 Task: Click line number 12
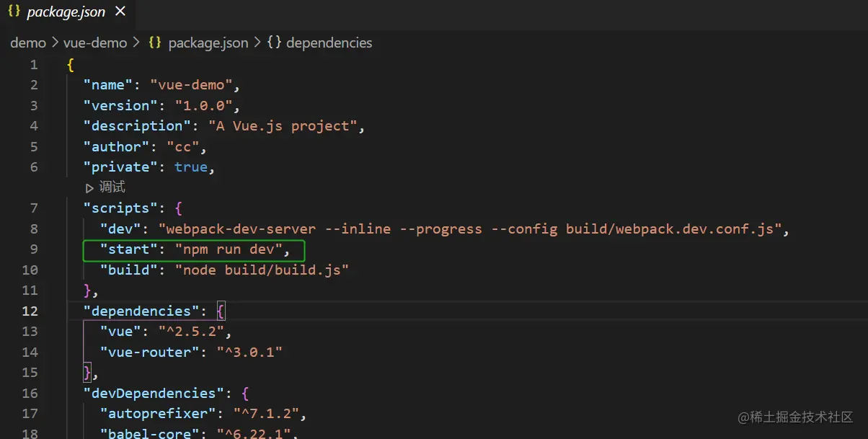pos(30,311)
